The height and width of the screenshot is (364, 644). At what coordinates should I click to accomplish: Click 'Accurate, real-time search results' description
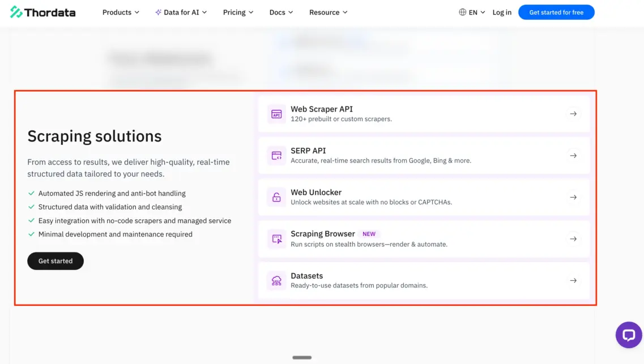[381, 160]
